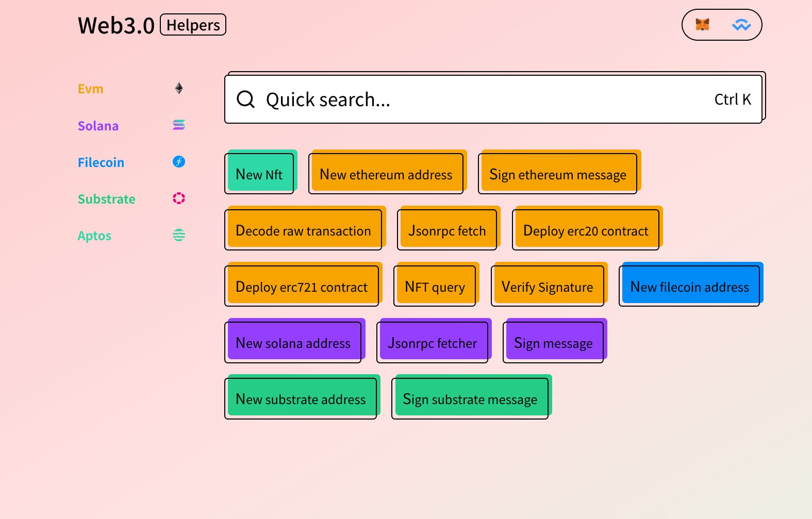Select Substrate in the sidebar
Screen dimensions: 812x519
click(x=107, y=199)
